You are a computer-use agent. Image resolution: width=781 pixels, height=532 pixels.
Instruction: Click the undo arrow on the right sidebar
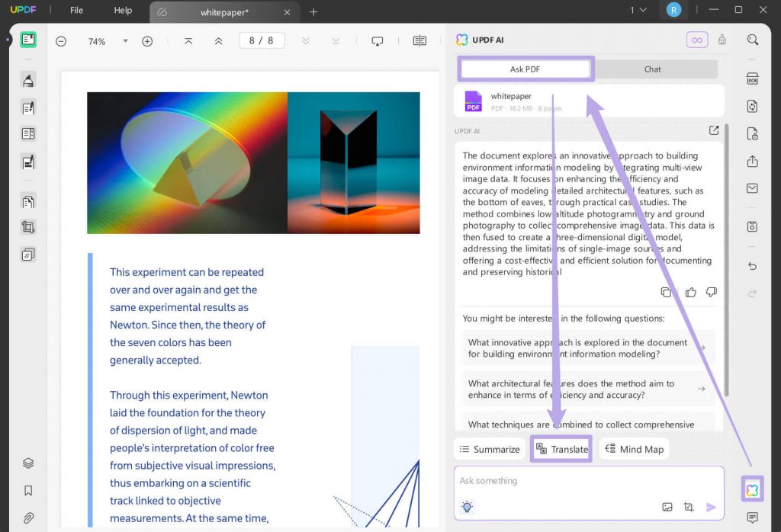coord(752,266)
